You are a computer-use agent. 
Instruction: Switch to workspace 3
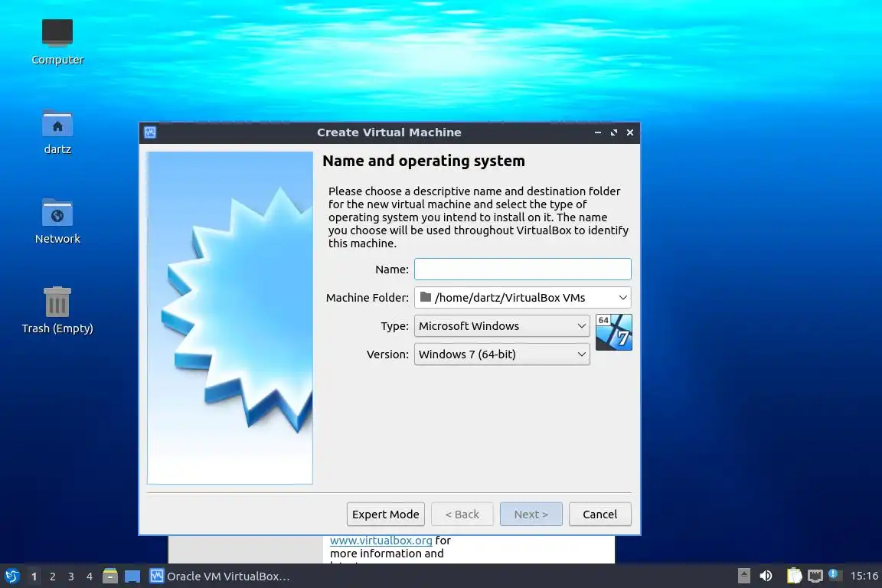(x=71, y=577)
